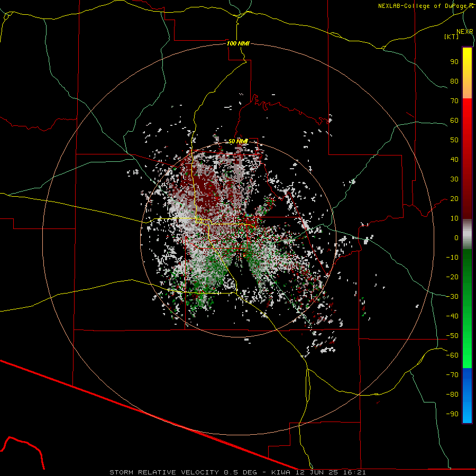
Task: Click the yellow-orange top segment of color bar
Action: [x=467, y=73]
